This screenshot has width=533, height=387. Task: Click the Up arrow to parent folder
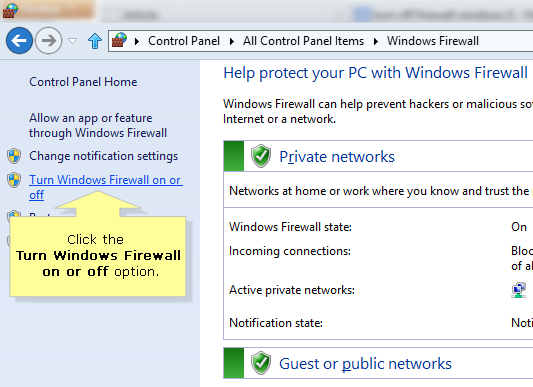(x=95, y=41)
